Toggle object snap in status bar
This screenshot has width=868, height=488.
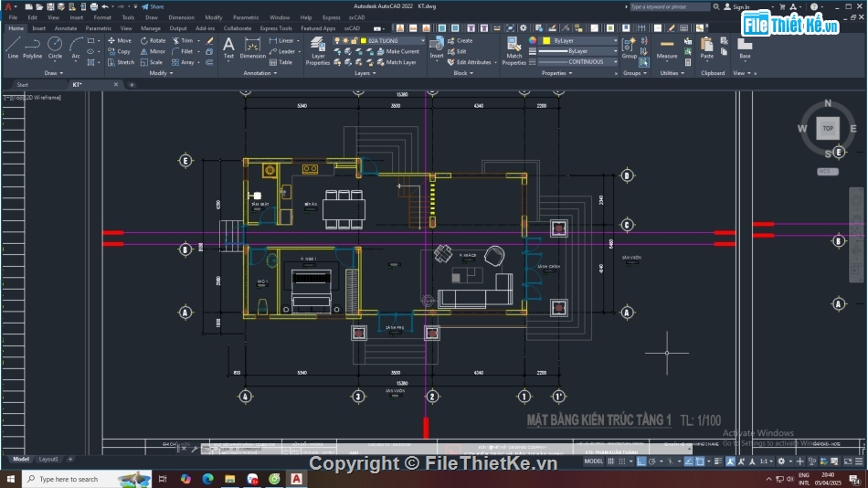pyautogui.click(x=700, y=461)
